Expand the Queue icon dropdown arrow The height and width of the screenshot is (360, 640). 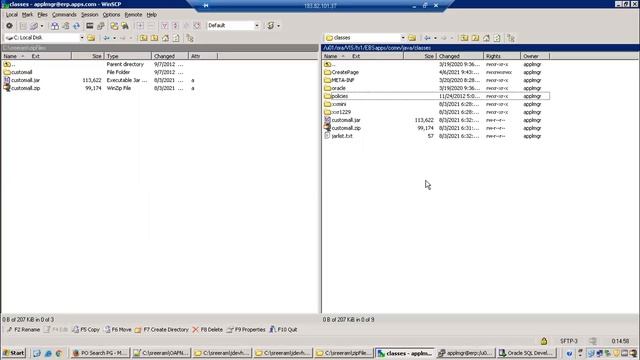pos(42,26)
